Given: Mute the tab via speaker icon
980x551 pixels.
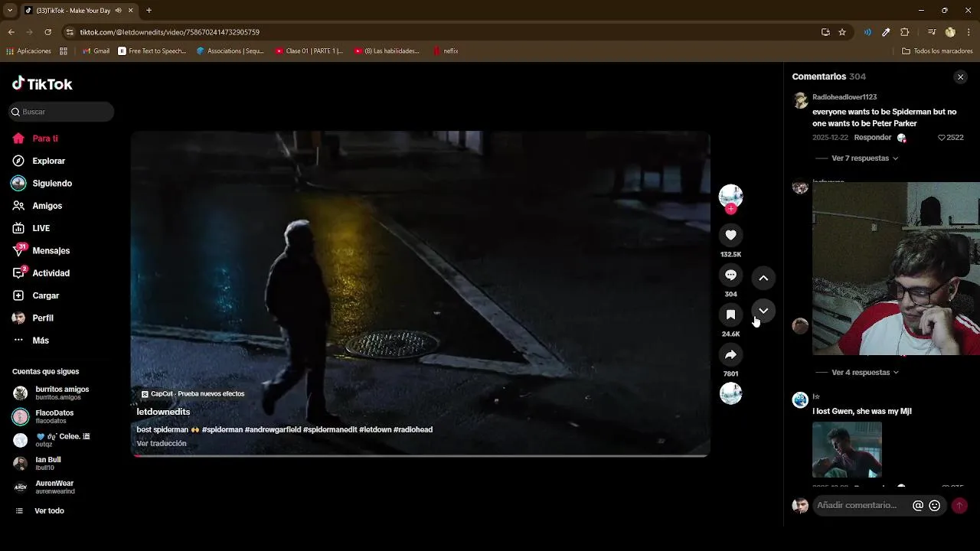Looking at the screenshot, I should [x=118, y=11].
